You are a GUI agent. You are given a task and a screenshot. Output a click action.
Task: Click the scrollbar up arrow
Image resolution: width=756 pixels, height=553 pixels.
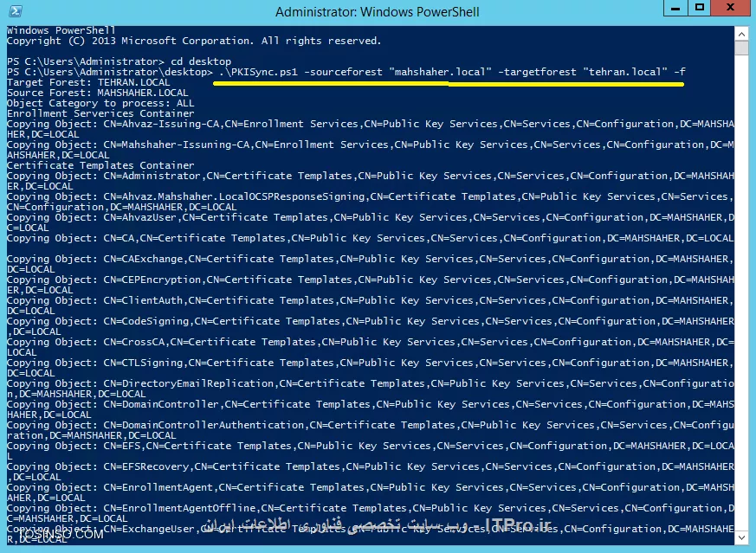[741, 35]
